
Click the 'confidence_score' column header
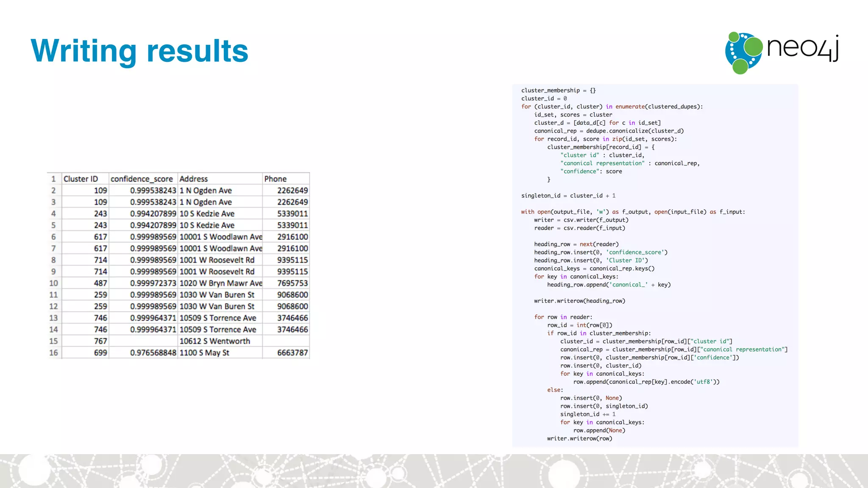click(143, 179)
